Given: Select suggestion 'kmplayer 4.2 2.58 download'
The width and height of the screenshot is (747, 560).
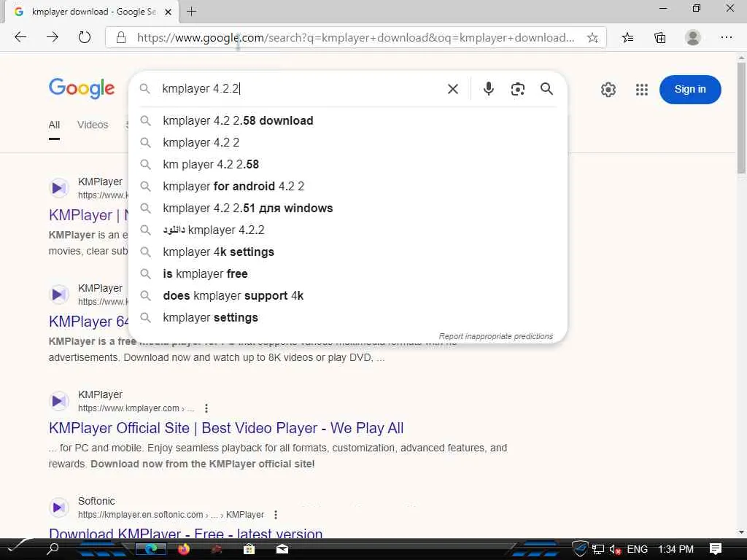Looking at the screenshot, I should [x=348, y=120].
